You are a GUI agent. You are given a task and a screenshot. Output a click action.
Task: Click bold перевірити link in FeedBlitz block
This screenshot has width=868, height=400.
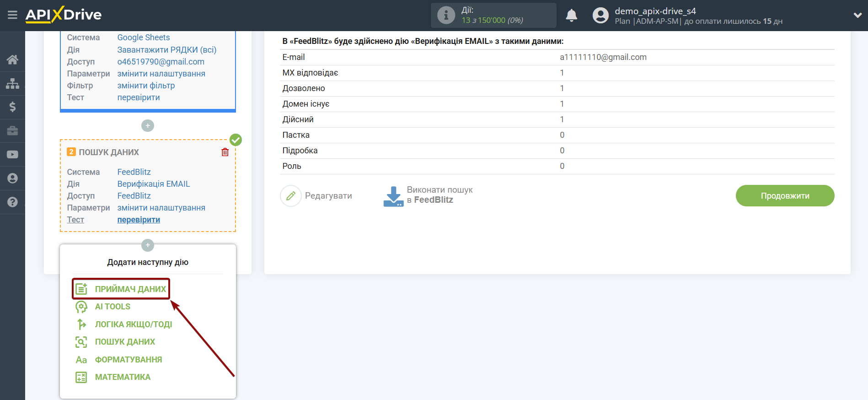click(x=139, y=220)
